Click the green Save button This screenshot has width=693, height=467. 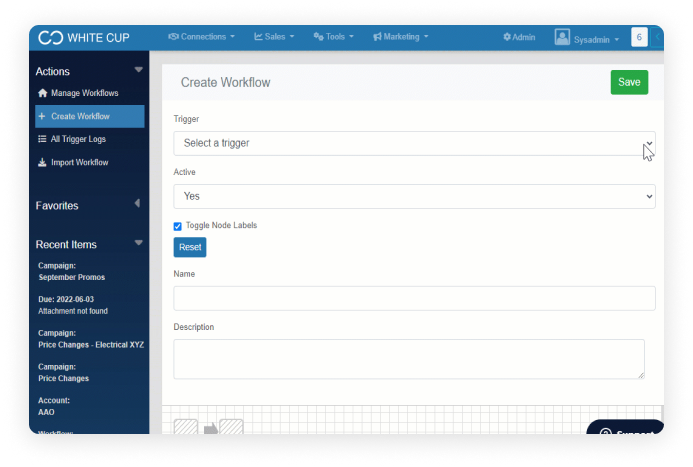[629, 82]
